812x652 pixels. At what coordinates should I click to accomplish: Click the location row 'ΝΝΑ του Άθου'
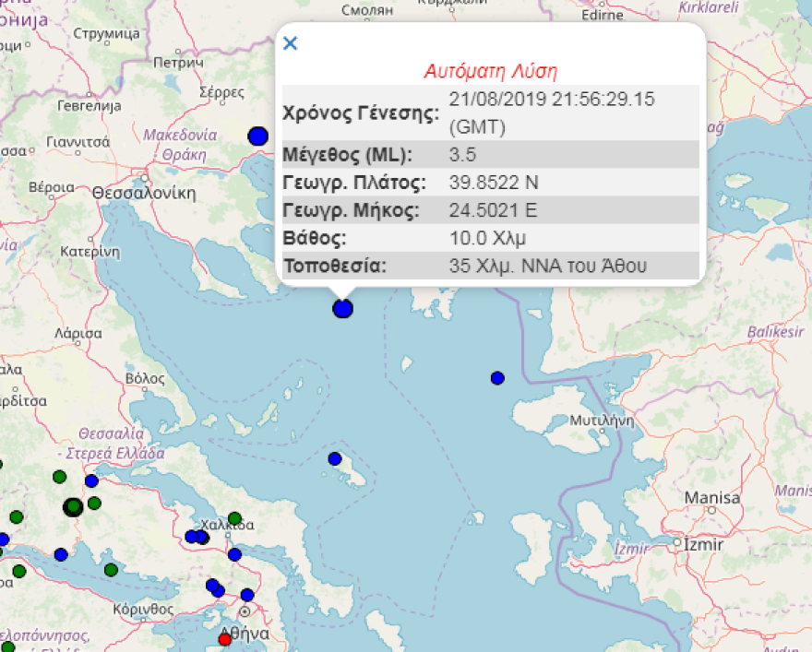tap(548, 267)
